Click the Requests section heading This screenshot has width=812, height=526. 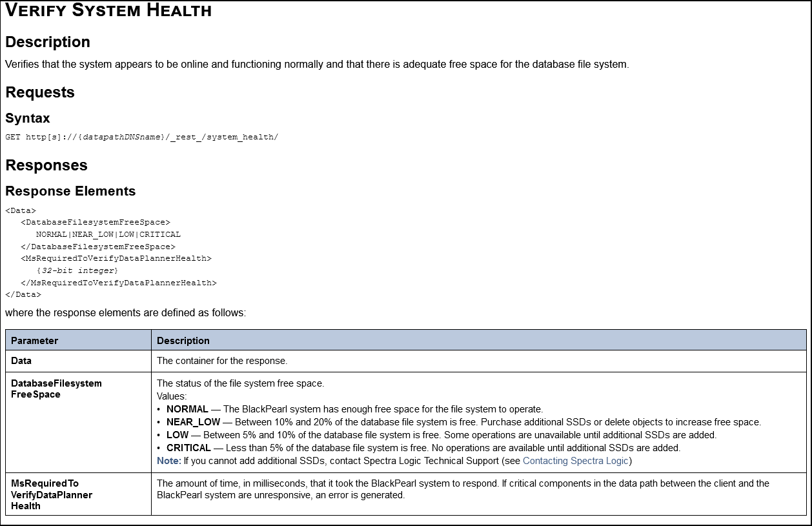click(x=40, y=92)
